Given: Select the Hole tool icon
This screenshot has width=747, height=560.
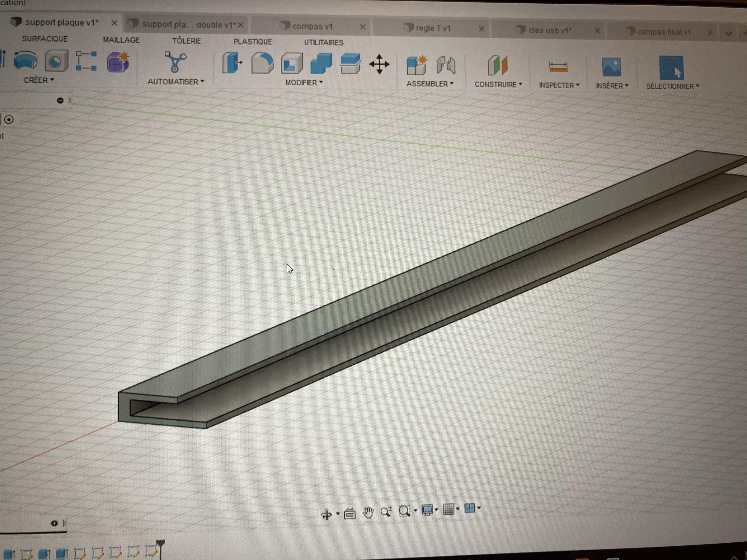Looking at the screenshot, I should click(x=56, y=61).
